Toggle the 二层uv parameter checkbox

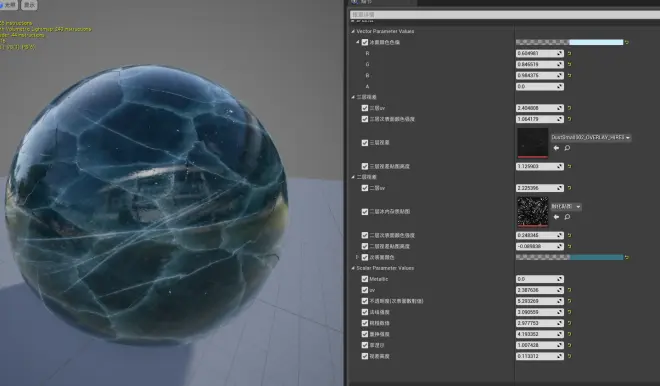click(365, 188)
